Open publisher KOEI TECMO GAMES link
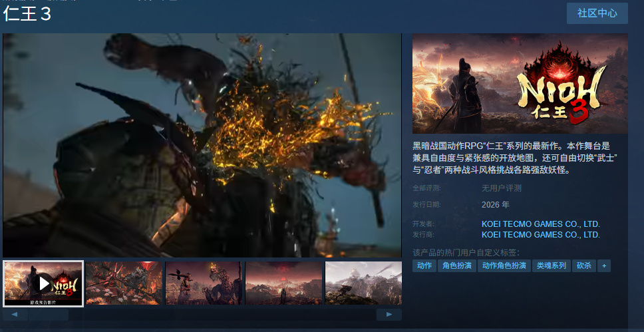 click(x=541, y=235)
